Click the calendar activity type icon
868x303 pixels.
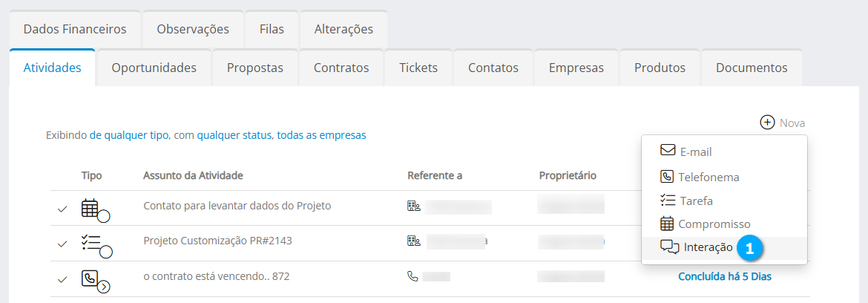coord(90,209)
